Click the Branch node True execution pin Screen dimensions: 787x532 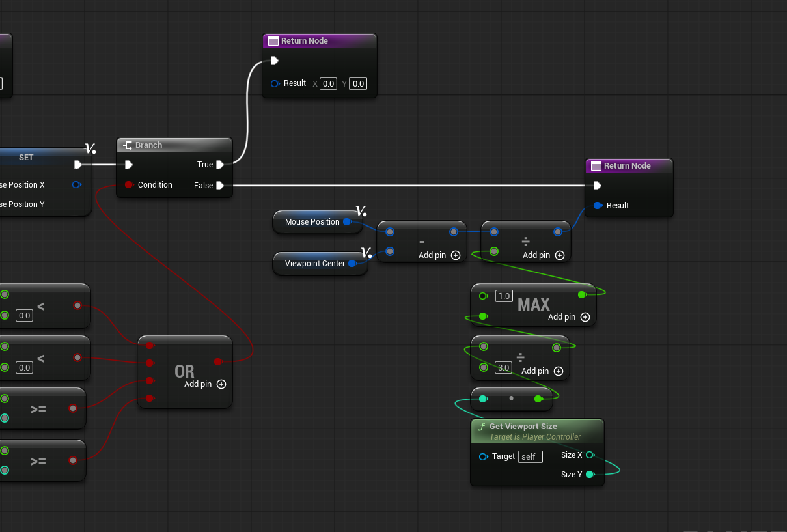click(x=220, y=165)
